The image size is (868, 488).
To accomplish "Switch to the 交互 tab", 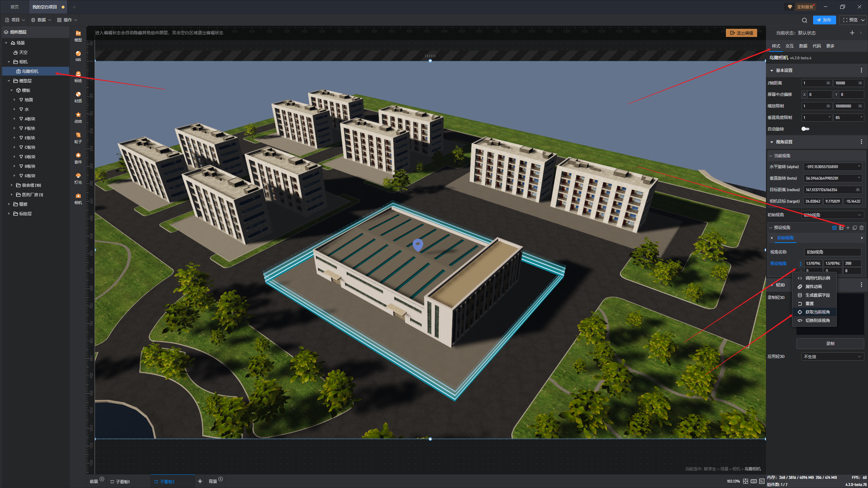I will tap(789, 46).
